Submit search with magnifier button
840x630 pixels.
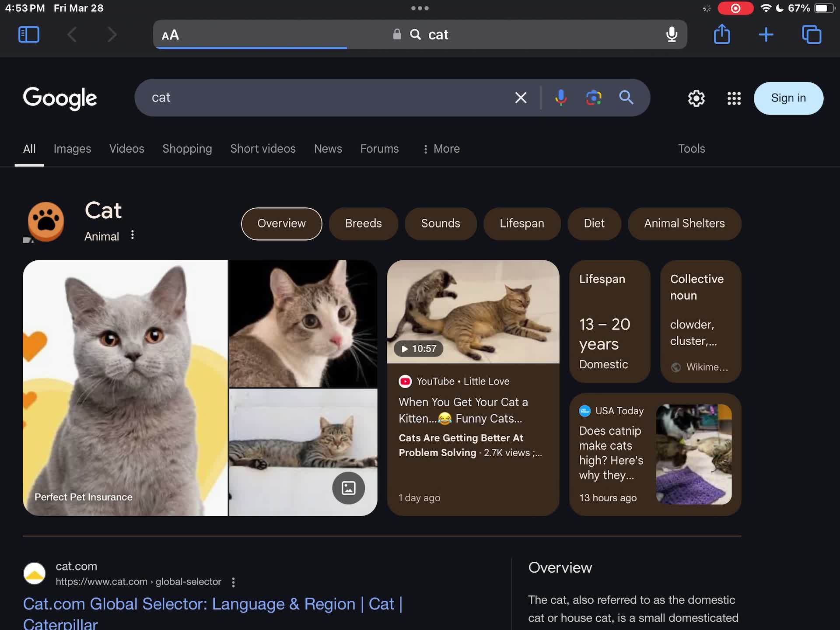coord(626,97)
